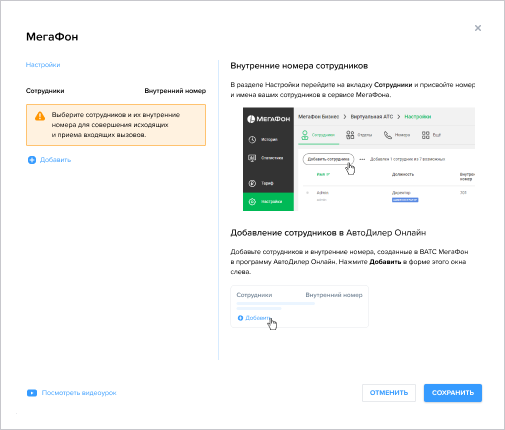Click the ОТМЕНИТЬ button
This screenshot has width=505, height=430.
[389, 393]
